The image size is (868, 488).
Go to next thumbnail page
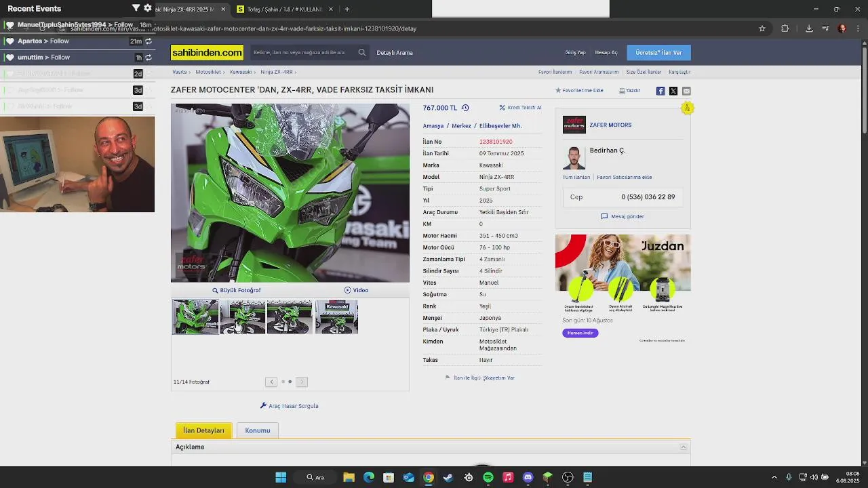302,382
